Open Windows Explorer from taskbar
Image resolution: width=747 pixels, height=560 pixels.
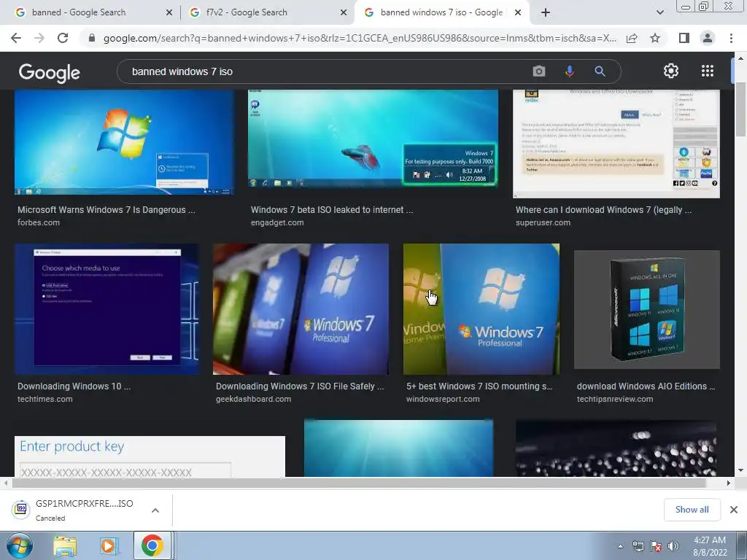(65, 546)
